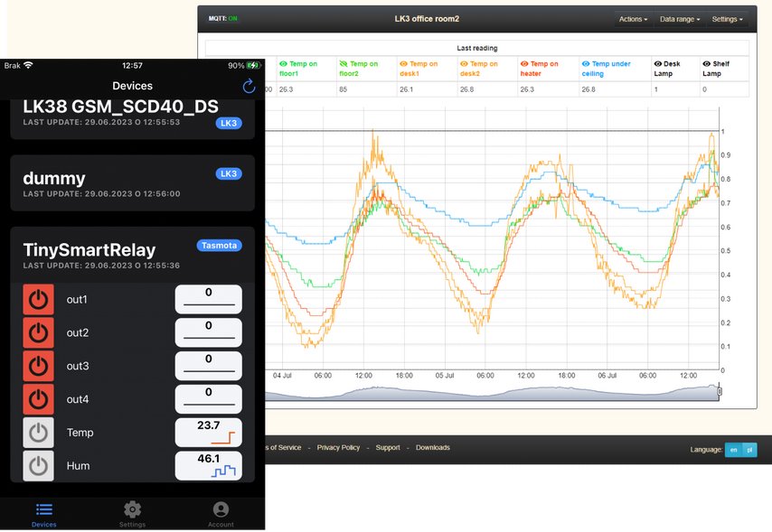Toggle the Desk Lamp eye icon

tap(657, 64)
